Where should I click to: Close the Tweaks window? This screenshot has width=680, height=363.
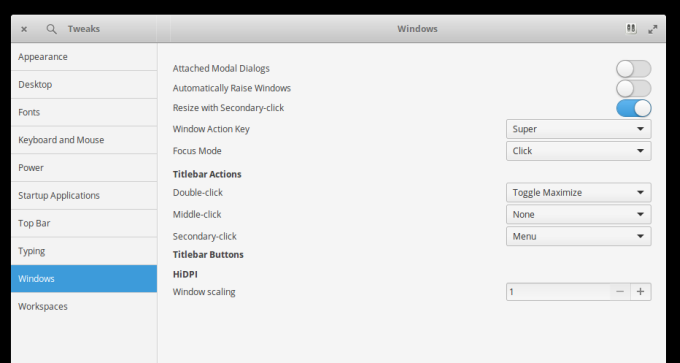[24, 29]
